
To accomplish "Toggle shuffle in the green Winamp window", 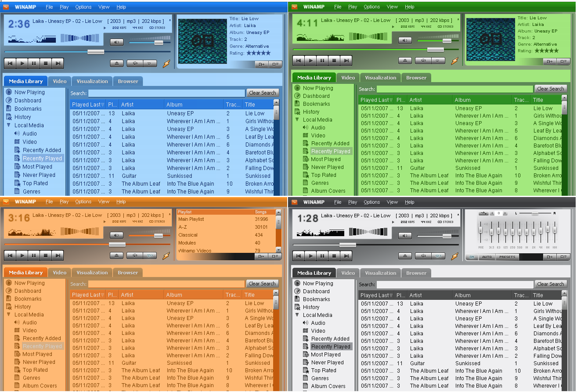I will (423, 61).
